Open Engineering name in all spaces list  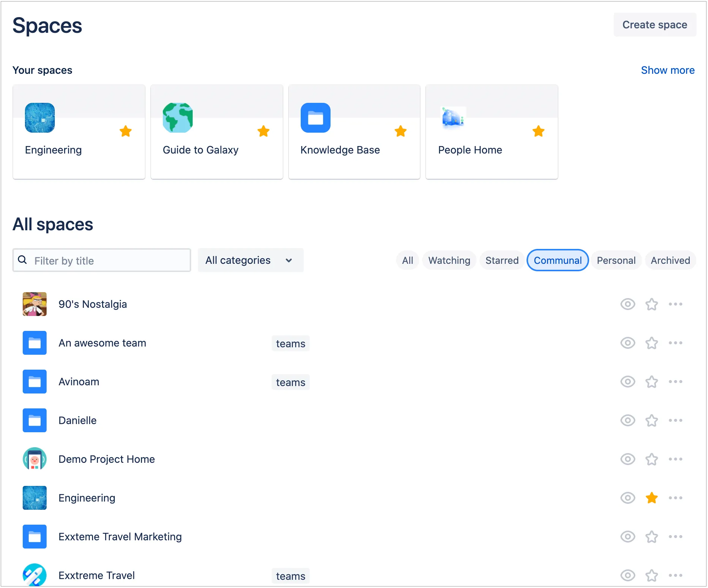coord(87,498)
